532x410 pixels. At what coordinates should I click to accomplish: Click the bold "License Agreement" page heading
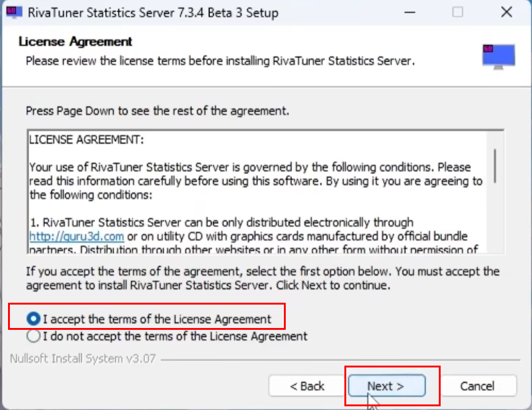tap(75, 42)
